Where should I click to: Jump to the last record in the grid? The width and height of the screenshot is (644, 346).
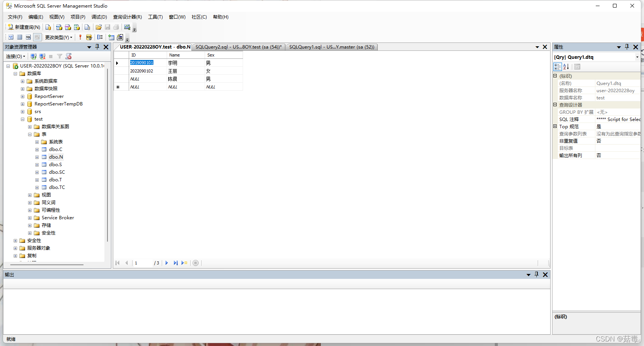point(175,263)
